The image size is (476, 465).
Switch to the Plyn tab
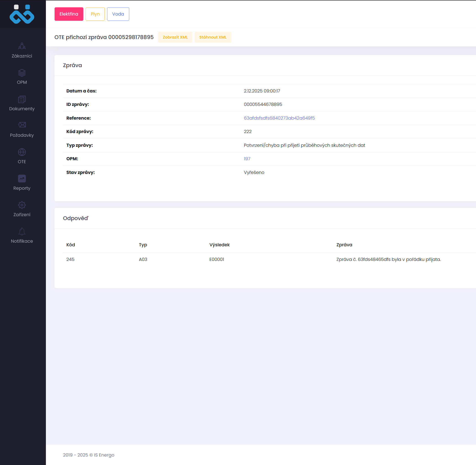(x=95, y=14)
